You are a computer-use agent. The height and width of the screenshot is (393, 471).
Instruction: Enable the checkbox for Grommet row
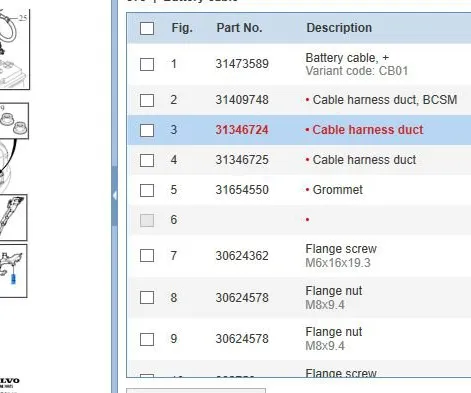pos(147,190)
